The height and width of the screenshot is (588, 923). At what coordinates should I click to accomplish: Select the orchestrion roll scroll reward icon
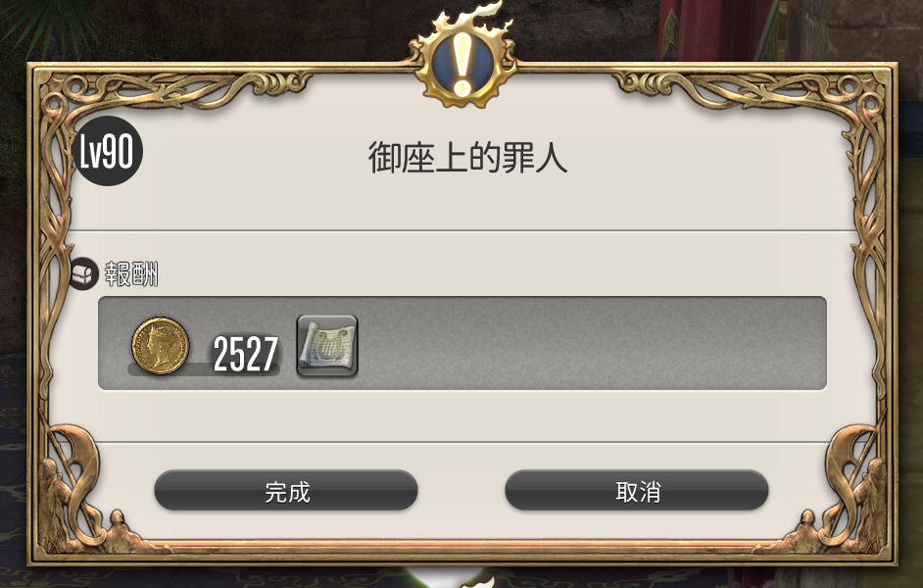(327, 346)
